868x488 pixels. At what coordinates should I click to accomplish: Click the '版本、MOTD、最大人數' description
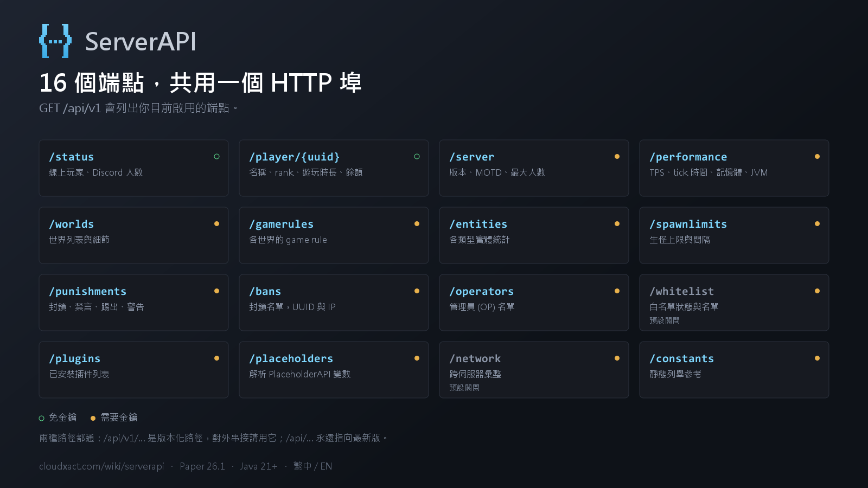tap(497, 172)
